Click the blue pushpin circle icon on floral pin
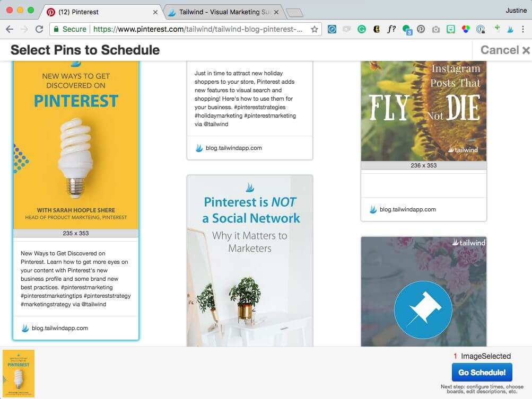This screenshot has width=532, height=399. pos(423,309)
